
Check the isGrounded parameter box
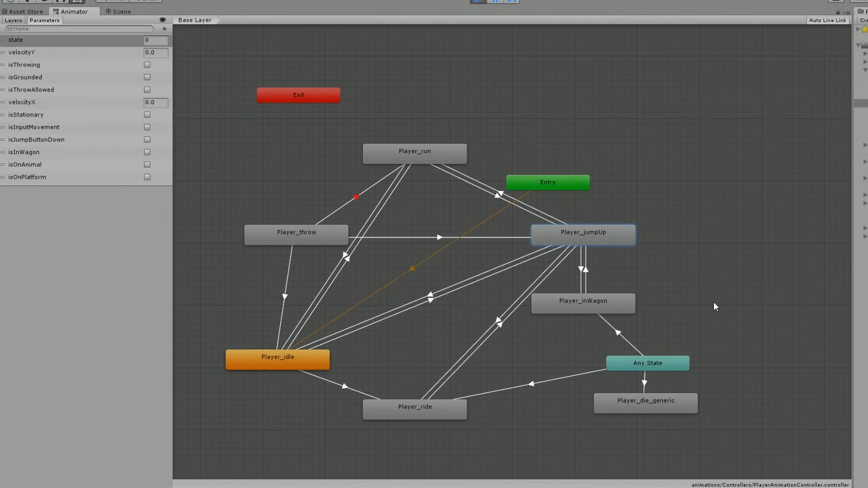[147, 77]
